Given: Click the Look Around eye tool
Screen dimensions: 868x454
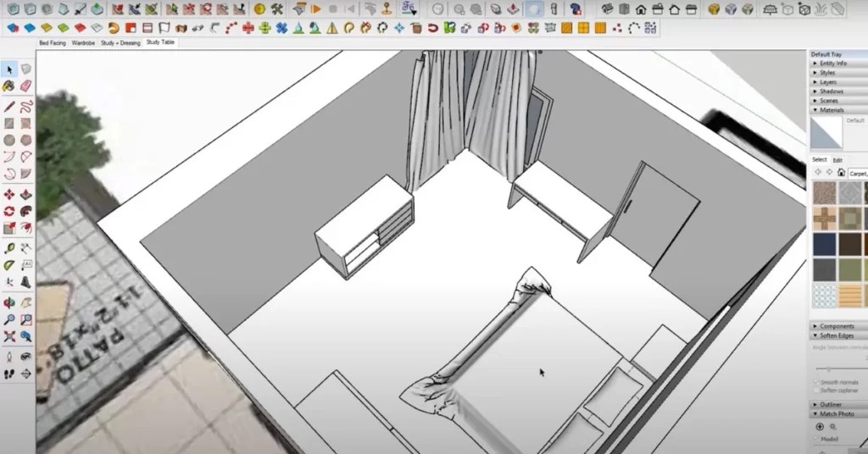Looking at the screenshot, I should (26, 357).
